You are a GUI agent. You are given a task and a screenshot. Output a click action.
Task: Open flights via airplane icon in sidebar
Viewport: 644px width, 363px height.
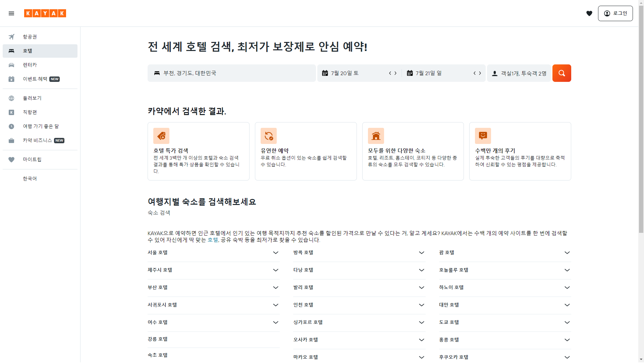(11, 37)
